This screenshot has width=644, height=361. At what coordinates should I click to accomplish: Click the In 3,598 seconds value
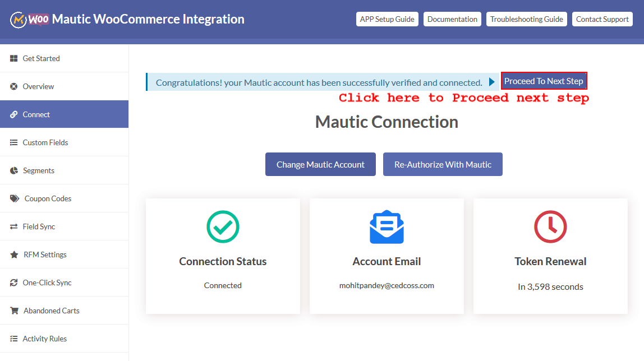(x=550, y=287)
